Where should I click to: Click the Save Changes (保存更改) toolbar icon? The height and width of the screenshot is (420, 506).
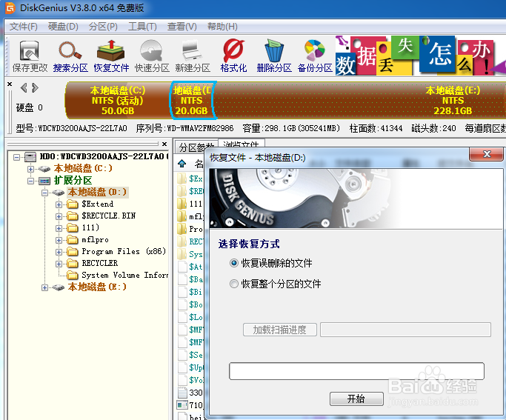pyautogui.click(x=30, y=56)
